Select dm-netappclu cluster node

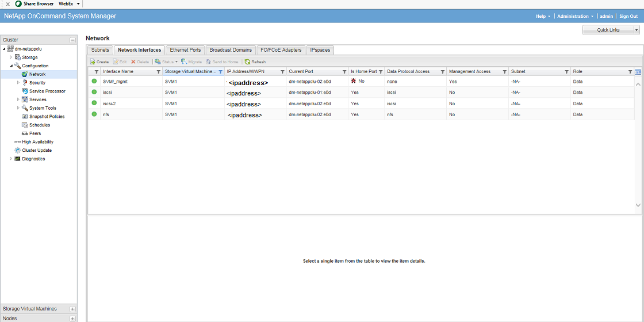pos(28,49)
